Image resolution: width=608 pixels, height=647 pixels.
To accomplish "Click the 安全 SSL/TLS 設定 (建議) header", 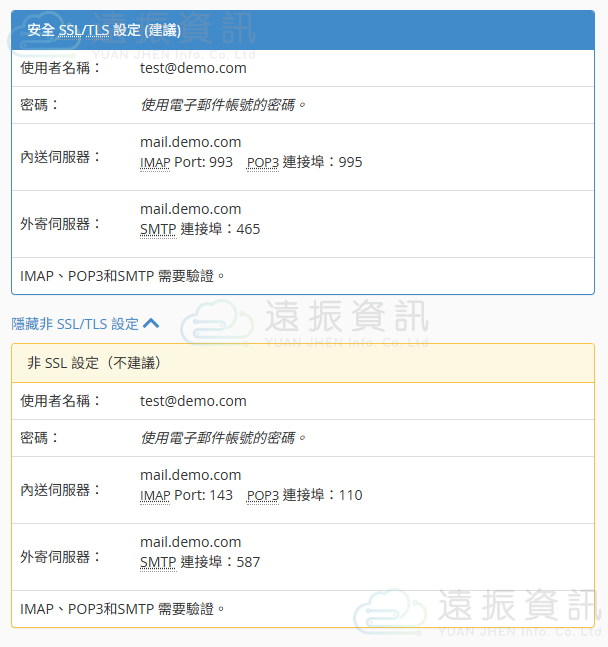I will coord(302,30).
